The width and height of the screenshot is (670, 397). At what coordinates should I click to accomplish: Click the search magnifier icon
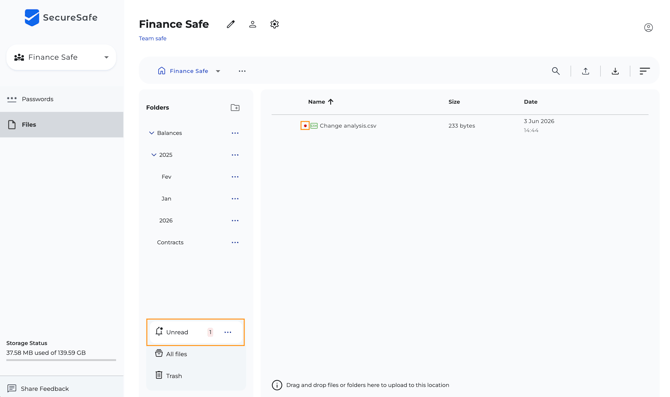(555, 71)
